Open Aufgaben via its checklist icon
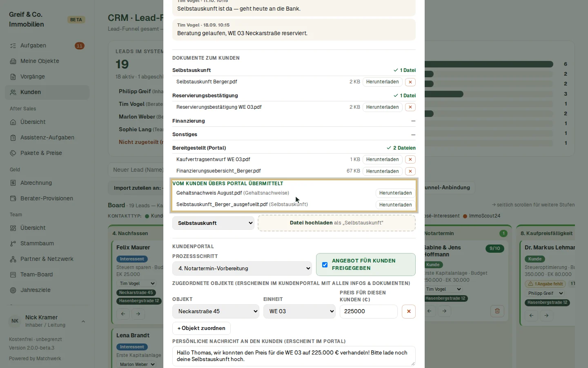 click(x=13, y=46)
